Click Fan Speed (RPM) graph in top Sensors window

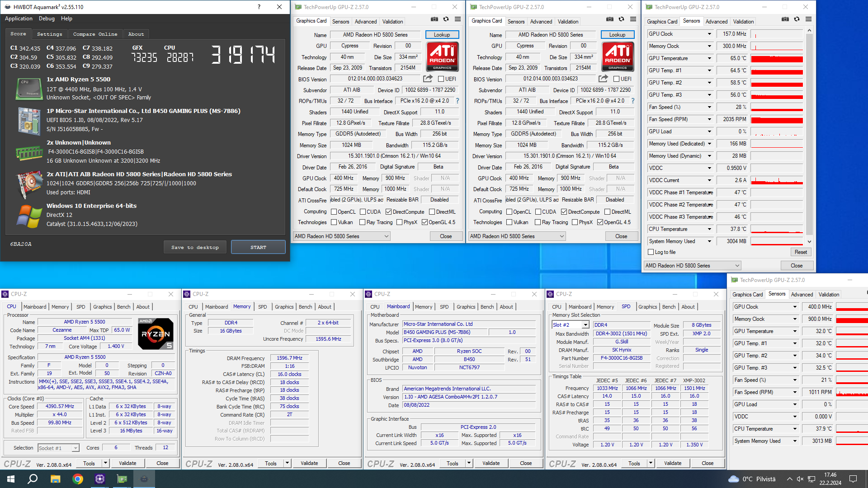coord(777,120)
